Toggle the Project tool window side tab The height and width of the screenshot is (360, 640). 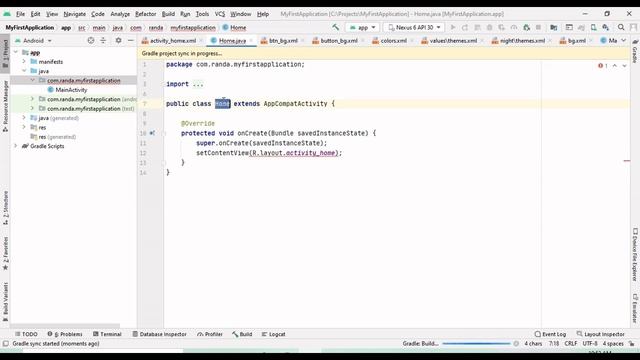[5, 55]
